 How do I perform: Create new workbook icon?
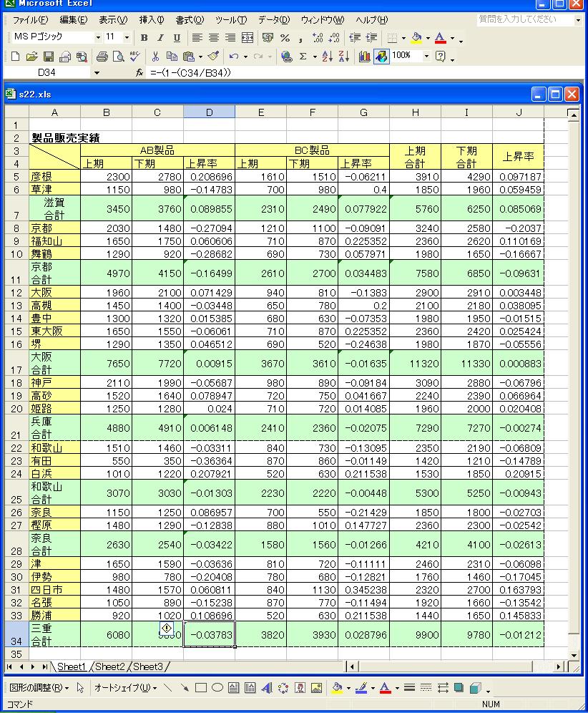tap(15, 57)
